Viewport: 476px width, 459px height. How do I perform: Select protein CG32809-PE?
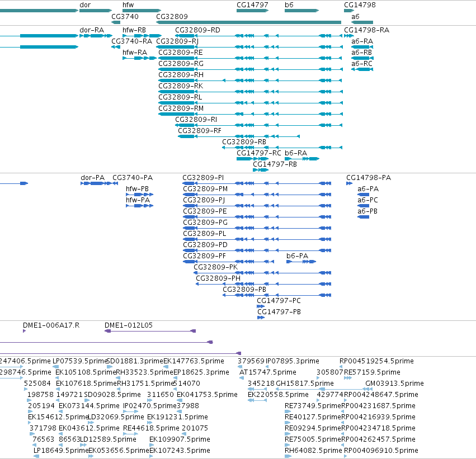pyautogui.click(x=205, y=211)
